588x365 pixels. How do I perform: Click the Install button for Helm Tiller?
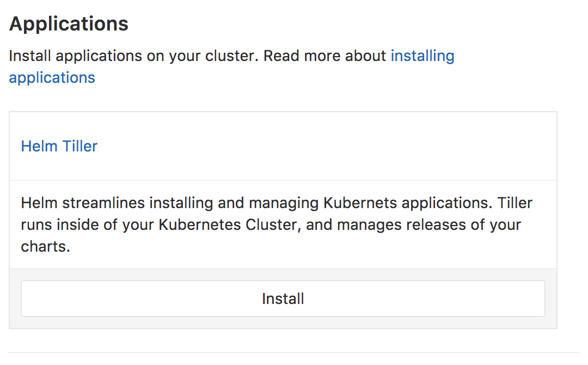click(283, 299)
